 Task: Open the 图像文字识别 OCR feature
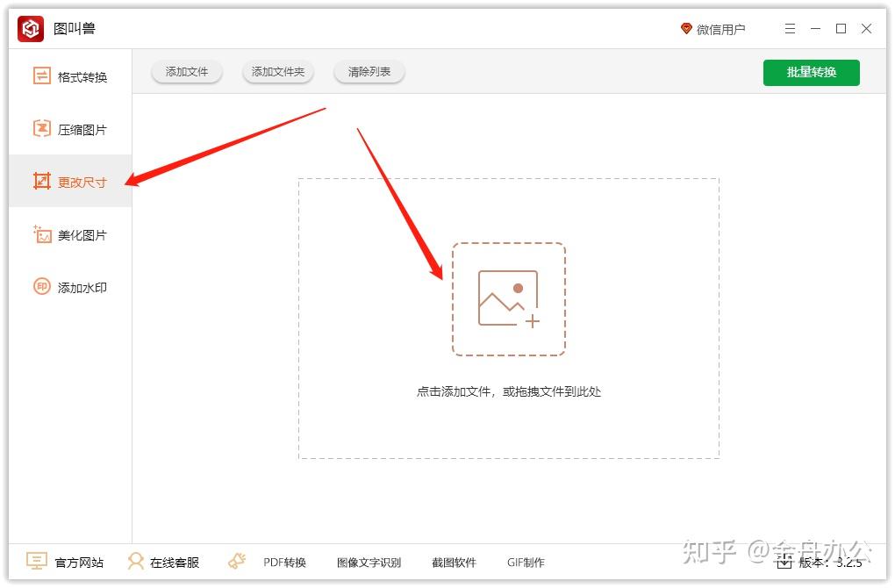pyautogui.click(x=369, y=562)
